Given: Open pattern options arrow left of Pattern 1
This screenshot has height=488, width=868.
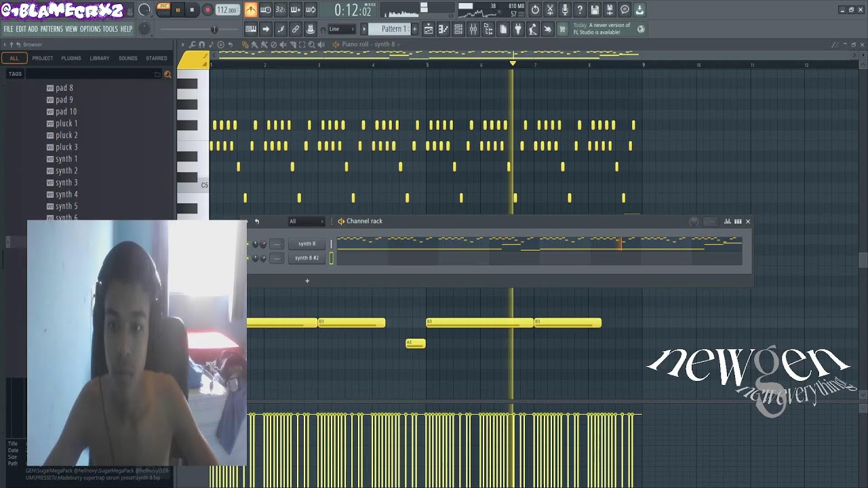Looking at the screenshot, I should pos(364,29).
